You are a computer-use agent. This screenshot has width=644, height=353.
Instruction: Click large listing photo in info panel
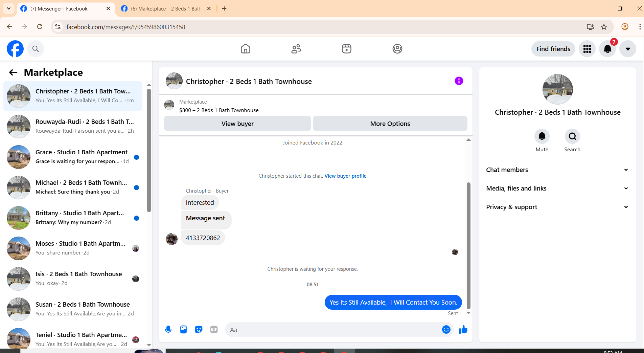[x=557, y=89]
